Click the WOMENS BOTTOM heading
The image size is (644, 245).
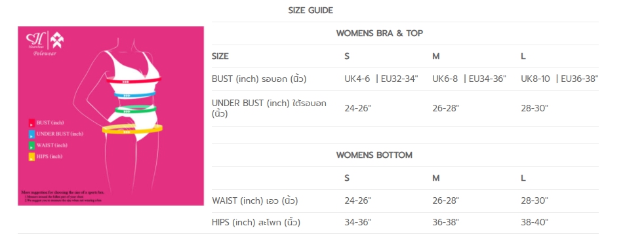click(x=374, y=155)
